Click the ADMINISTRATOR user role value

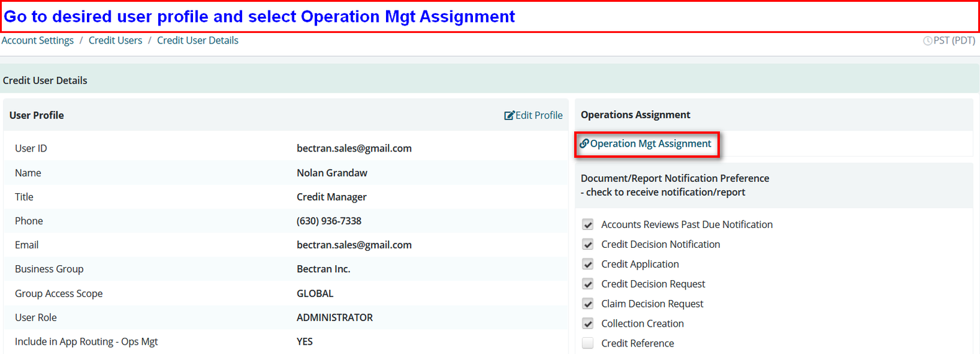pos(335,317)
